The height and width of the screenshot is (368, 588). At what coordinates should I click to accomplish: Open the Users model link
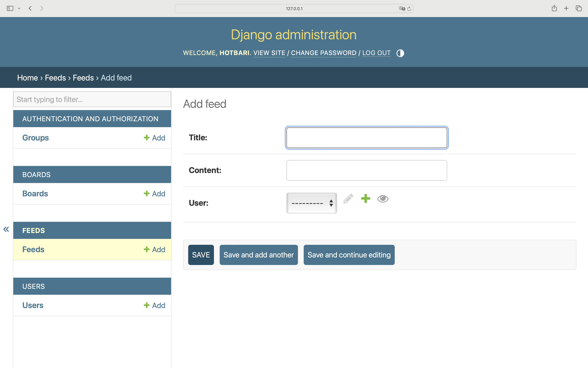tap(33, 305)
